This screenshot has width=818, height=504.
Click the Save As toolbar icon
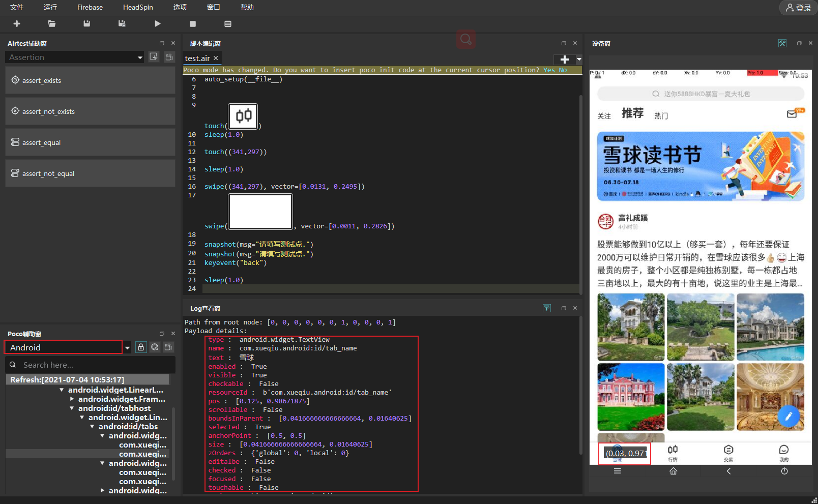[122, 24]
